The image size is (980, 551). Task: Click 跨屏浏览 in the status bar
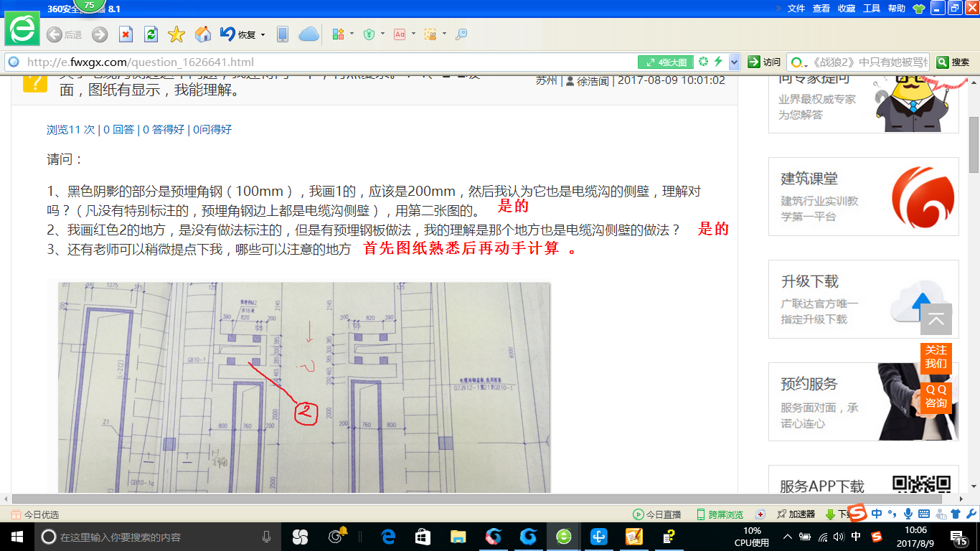pyautogui.click(x=720, y=514)
